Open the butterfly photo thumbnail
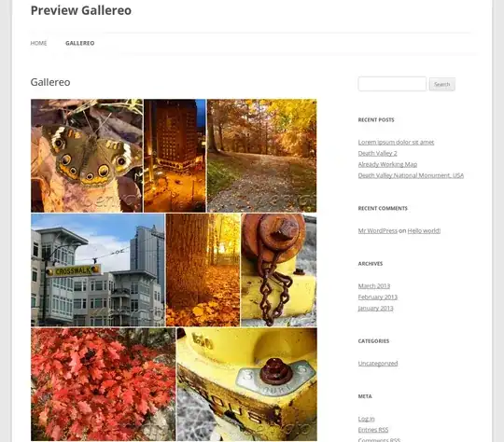504x442 pixels. click(x=87, y=156)
